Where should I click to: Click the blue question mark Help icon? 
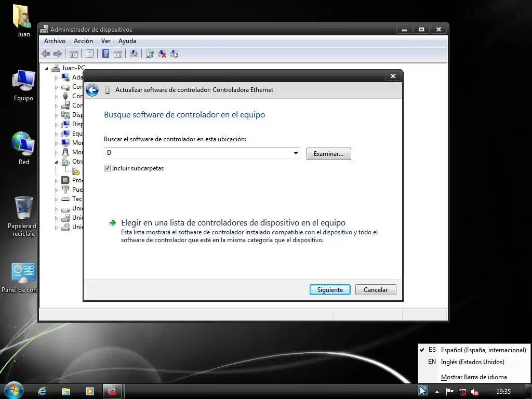point(106,54)
